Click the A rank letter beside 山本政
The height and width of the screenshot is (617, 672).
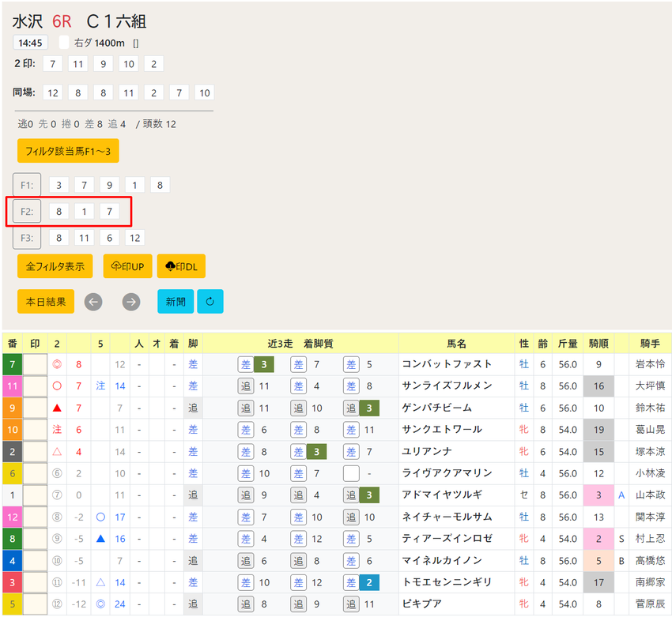(621, 495)
